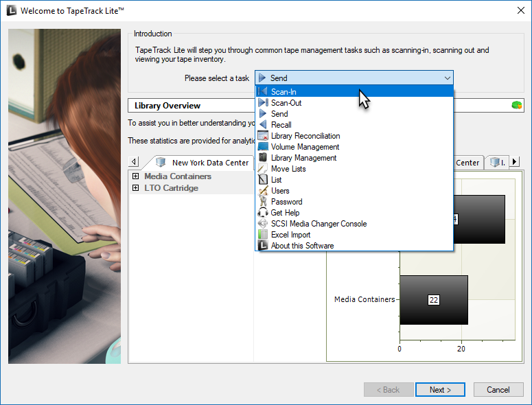Screen dimensions: 532x405
Task: Open the partially visible Center tab
Action: [467, 163]
